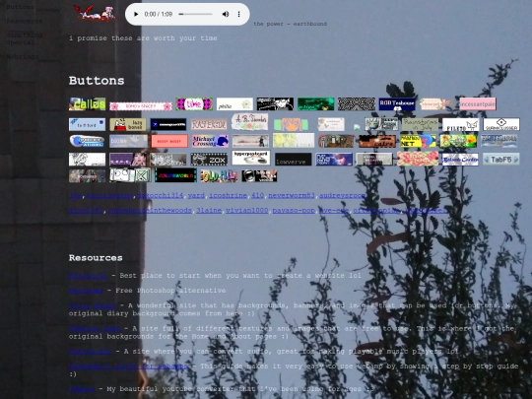Open the link ending in chi314
Image resolution: width=532 pixels, height=399 pixels.
point(161,196)
